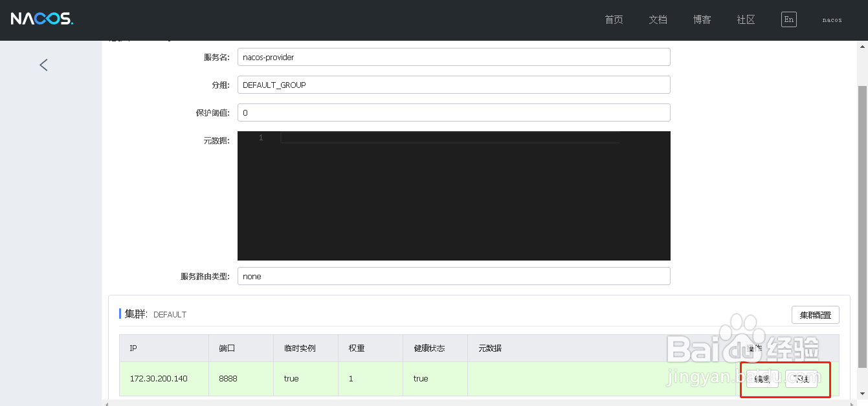The width and height of the screenshot is (868, 406).
Task: Click 下线 for instance 172.30.200.140
Action: point(801,379)
